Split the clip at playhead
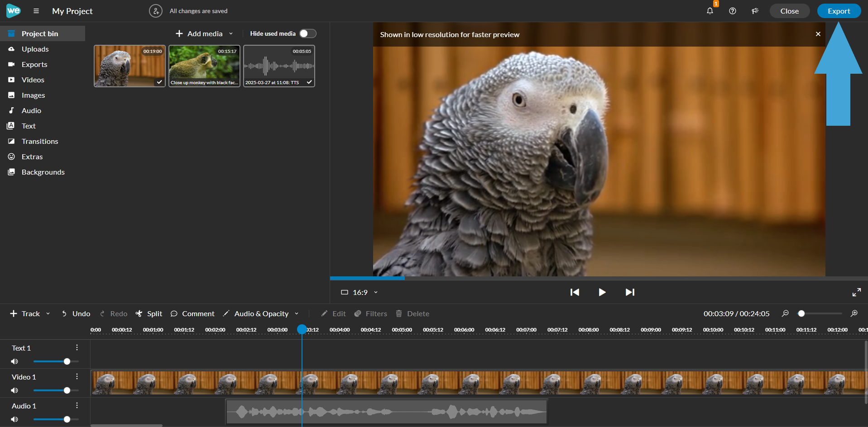Image resolution: width=868 pixels, height=427 pixels. 149,313
